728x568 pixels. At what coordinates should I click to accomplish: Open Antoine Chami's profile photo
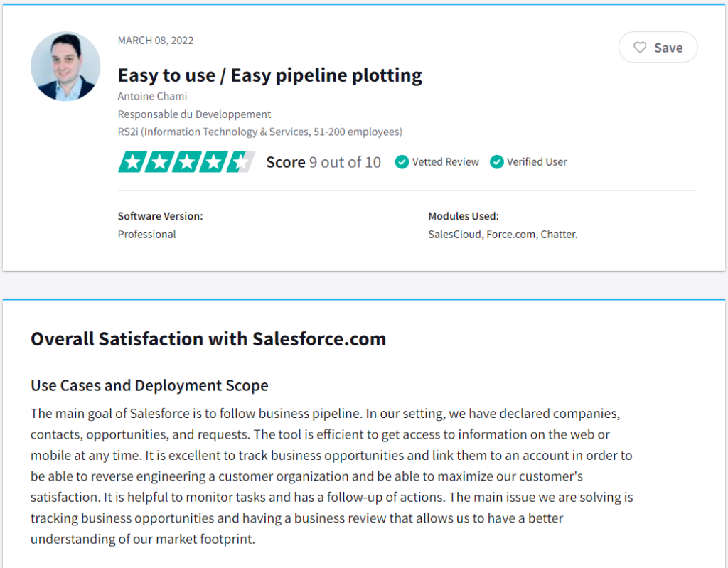tap(65, 66)
